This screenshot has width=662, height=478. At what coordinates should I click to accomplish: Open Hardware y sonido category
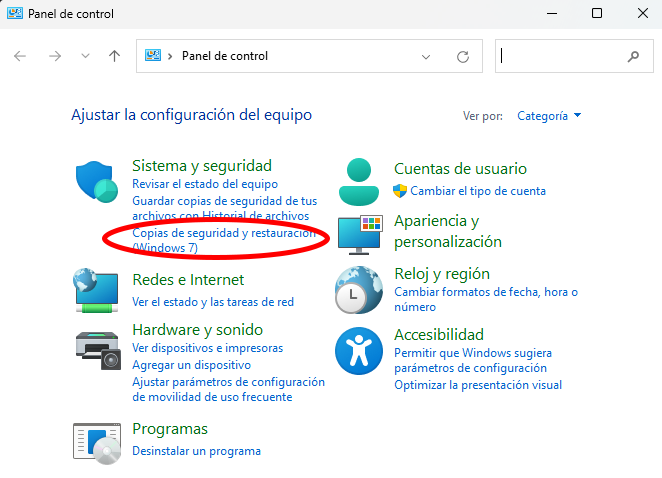coord(198,330)
